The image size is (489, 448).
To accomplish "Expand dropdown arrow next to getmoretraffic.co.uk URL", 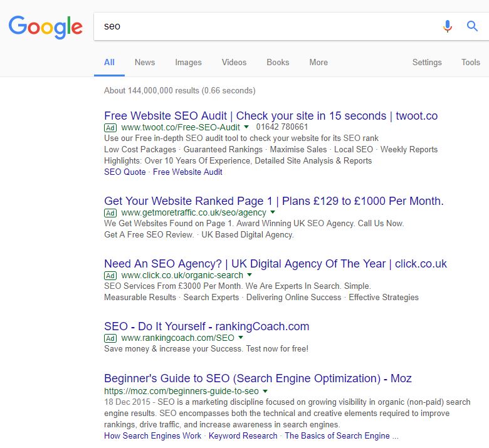I will pos(273,212).
